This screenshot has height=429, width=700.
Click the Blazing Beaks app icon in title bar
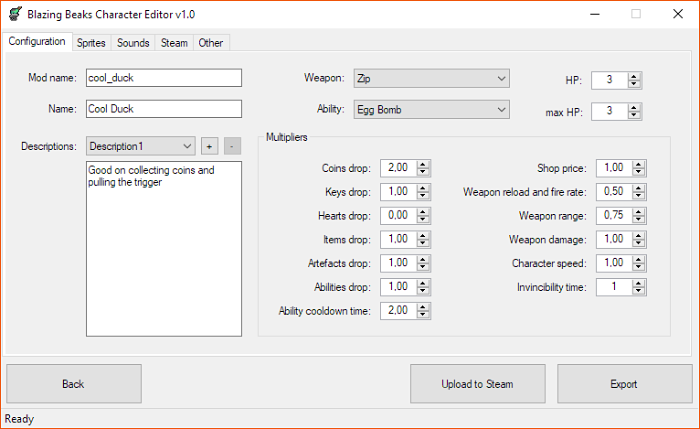point(15,14)
